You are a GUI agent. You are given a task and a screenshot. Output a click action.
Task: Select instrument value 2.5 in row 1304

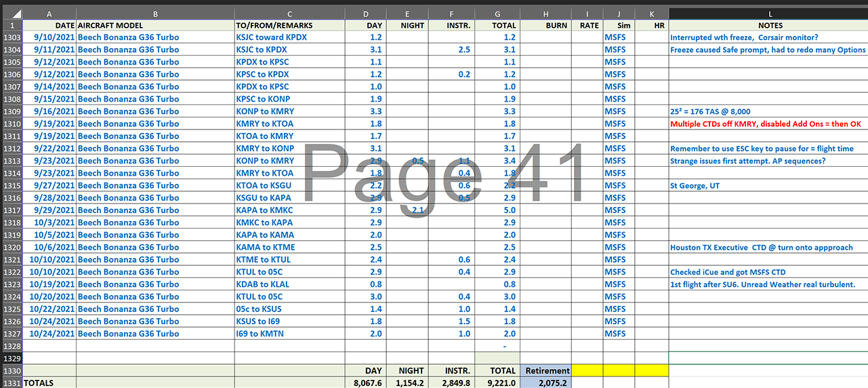pos(451,50)
